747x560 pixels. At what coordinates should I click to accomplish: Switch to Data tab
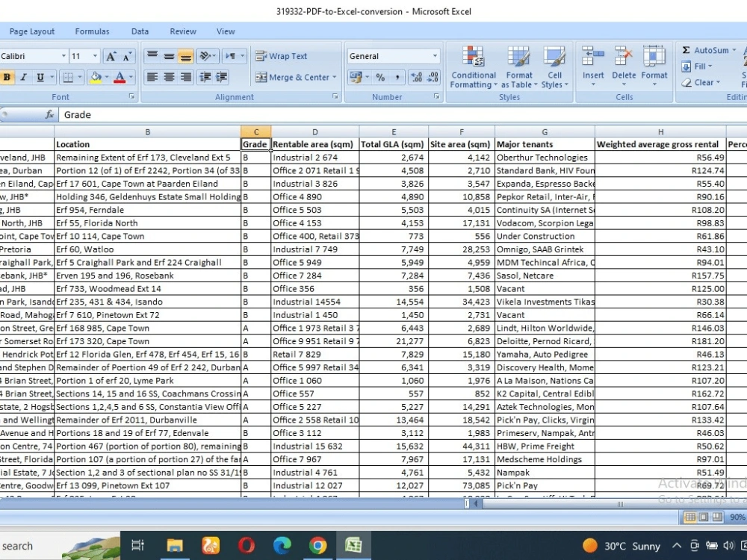[x=140, y=31]
